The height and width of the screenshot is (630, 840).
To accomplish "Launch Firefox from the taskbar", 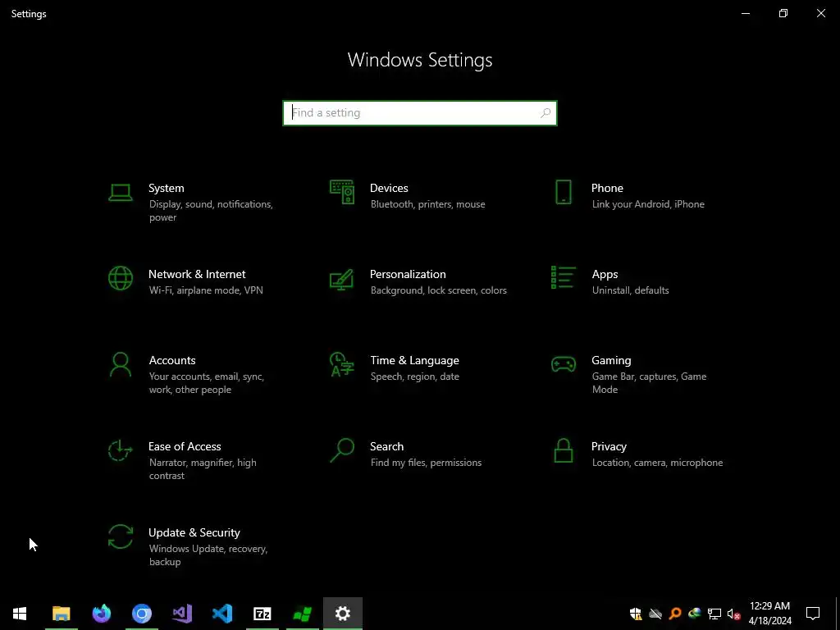I will [101, 614].
